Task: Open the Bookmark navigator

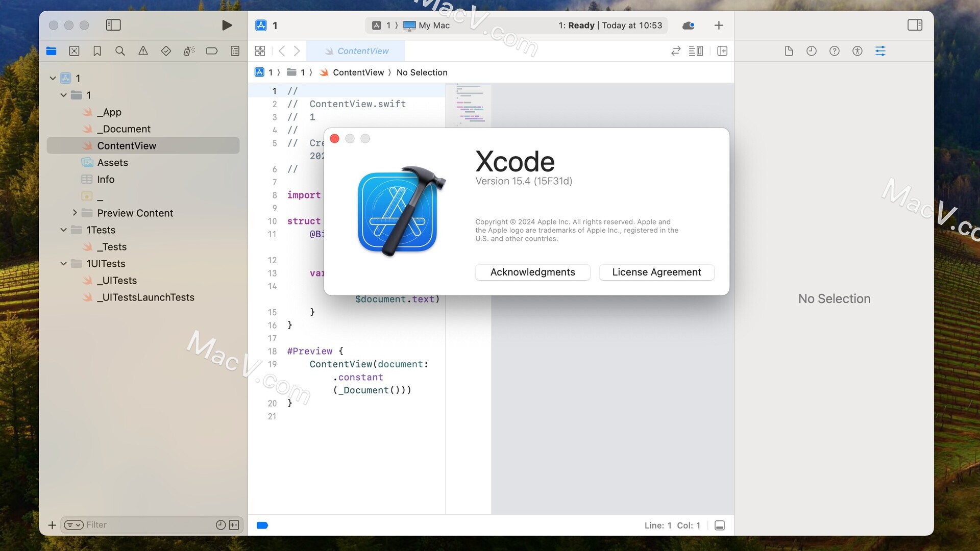Action: (x=97, y=51)
